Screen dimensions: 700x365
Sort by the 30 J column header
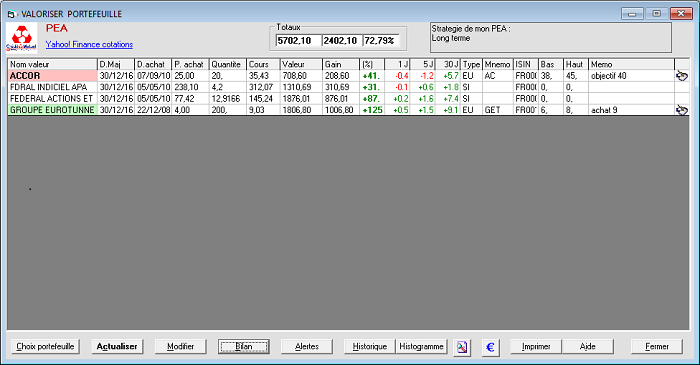tap(448, 64)
